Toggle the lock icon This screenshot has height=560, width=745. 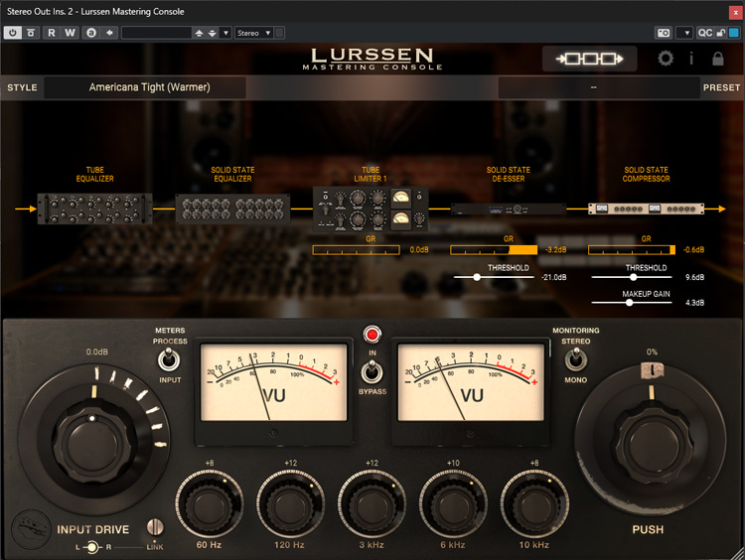718,59
